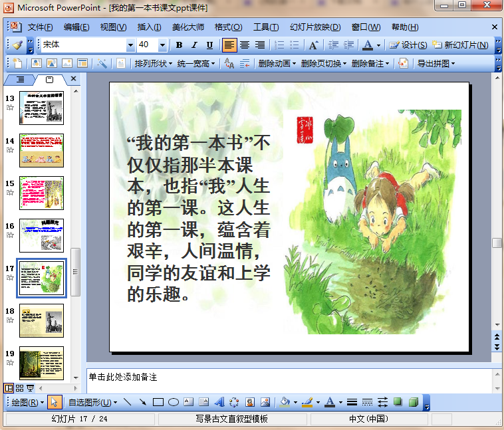Select slide 19 thumbnail
Image resolution: width=504 pixels, height=430 pixels.
41,363
